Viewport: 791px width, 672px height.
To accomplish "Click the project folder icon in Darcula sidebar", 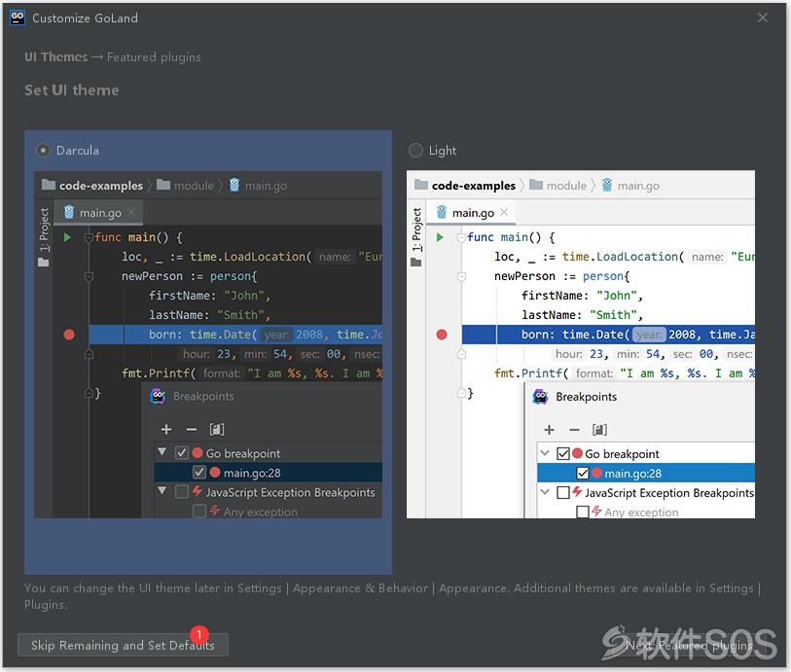I will click(x=44, y=263).
